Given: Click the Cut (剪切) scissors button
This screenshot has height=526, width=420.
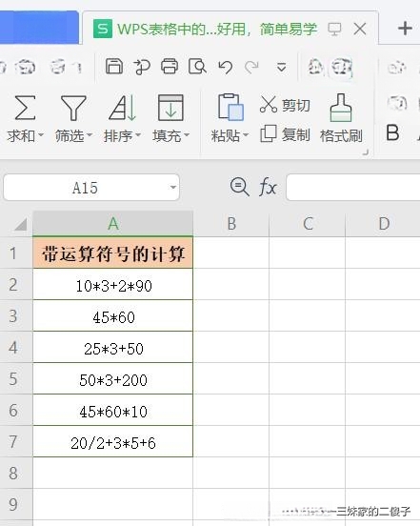Looking at the screenshot, I should coord(285,105).
